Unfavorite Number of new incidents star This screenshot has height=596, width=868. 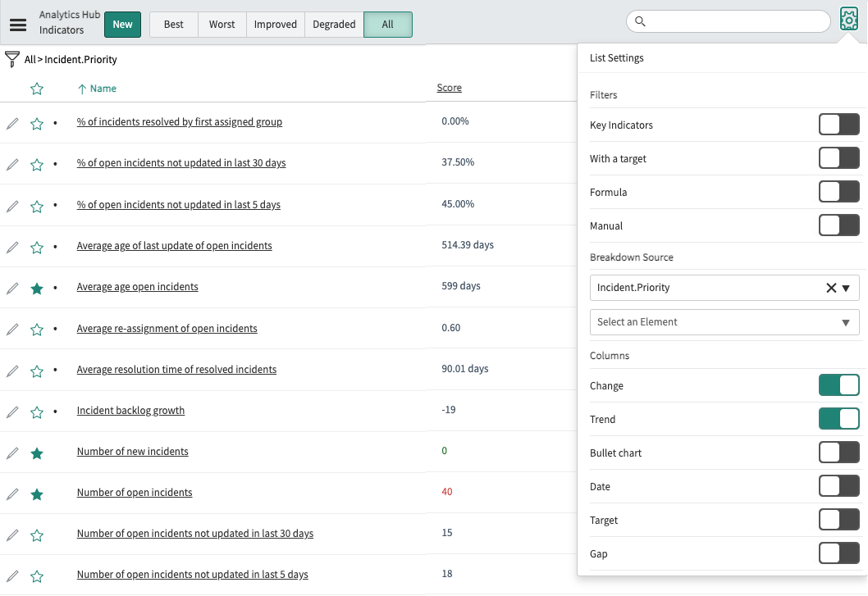[37, 453]
